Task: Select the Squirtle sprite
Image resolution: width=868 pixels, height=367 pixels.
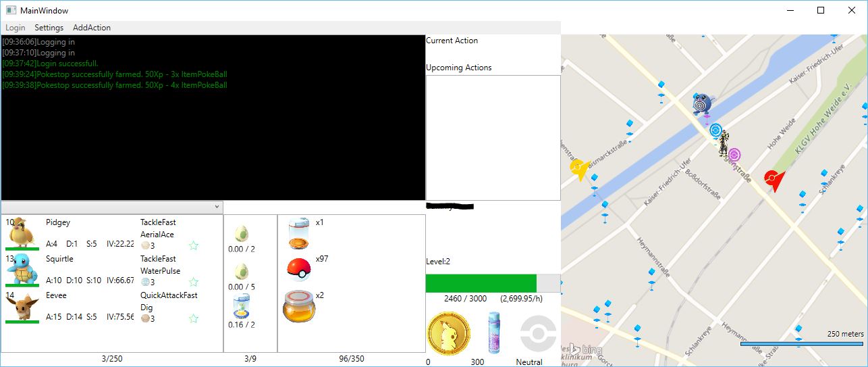Action: 22,270
